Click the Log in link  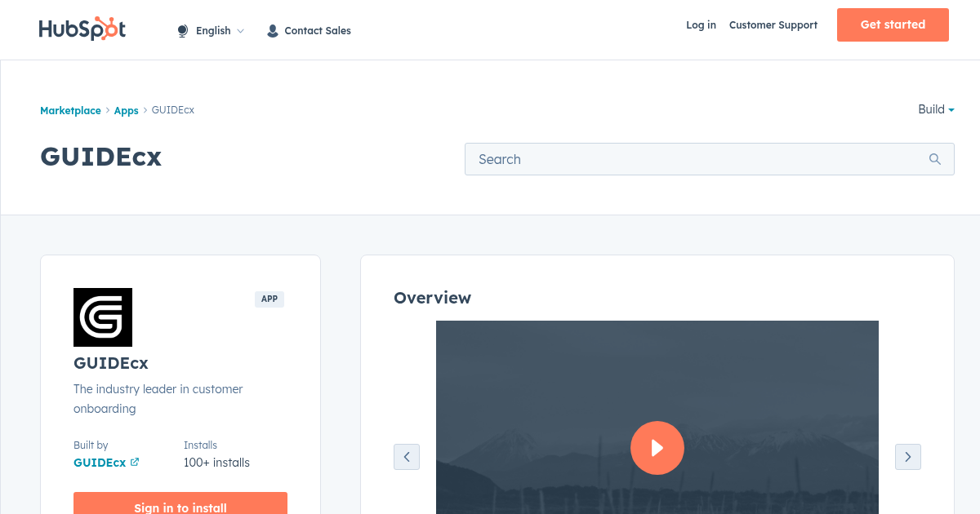point(701,25)
